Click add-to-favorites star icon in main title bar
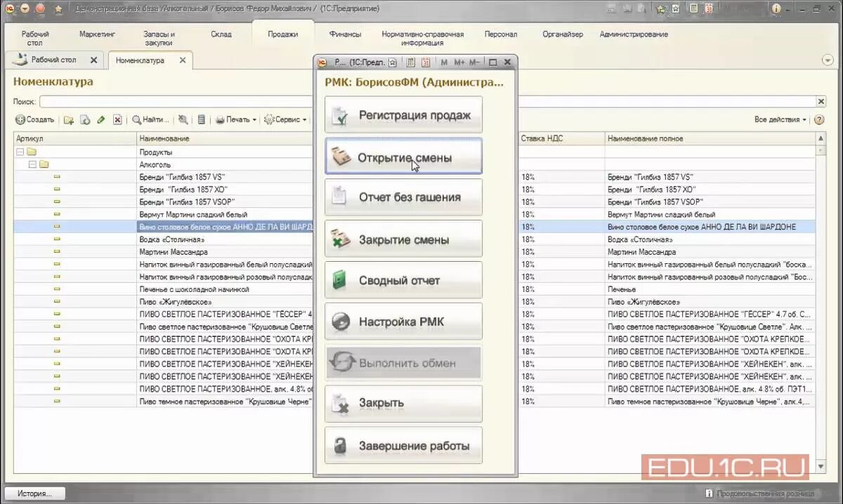 (676, 9)
